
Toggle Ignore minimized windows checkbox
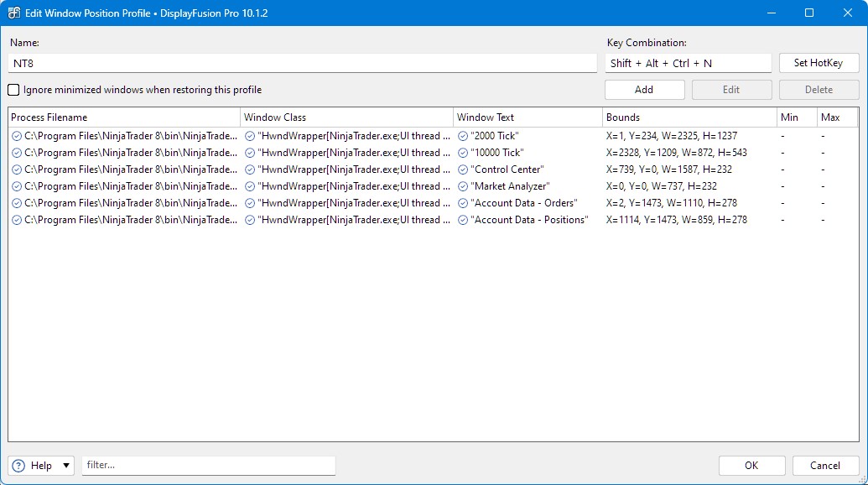point(14,90)
